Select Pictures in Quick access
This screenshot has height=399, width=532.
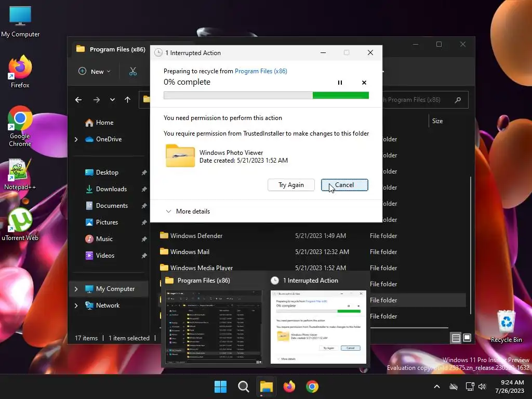[107, 222]
